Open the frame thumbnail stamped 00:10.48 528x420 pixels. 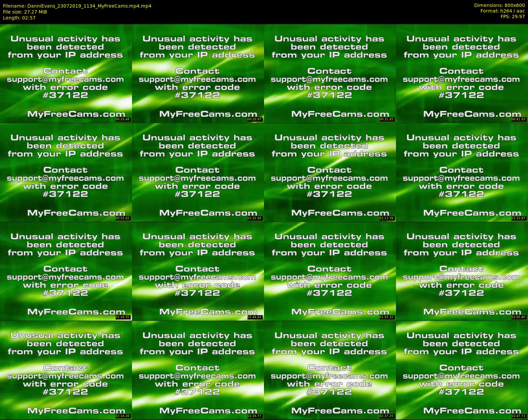click(66, 73)
